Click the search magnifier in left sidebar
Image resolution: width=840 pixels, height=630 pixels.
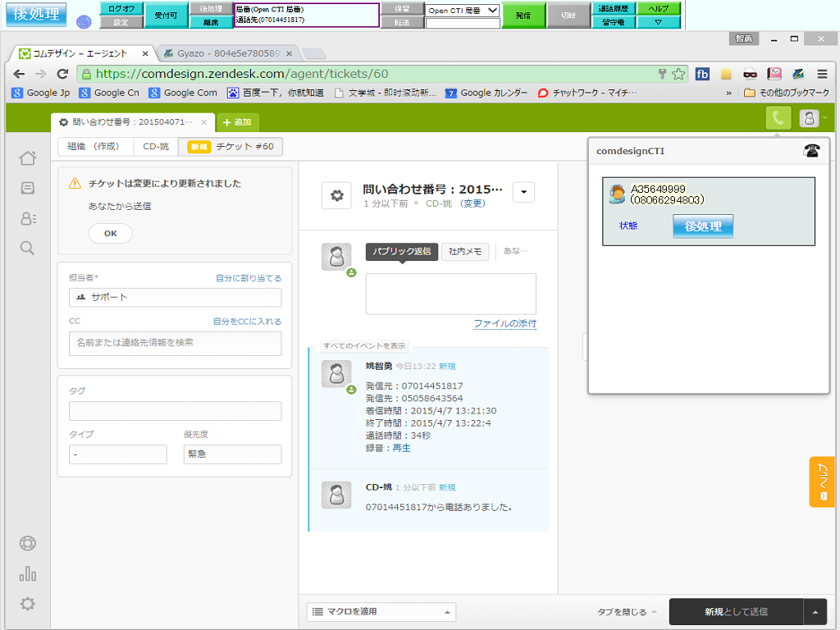[x=27, y=248]
